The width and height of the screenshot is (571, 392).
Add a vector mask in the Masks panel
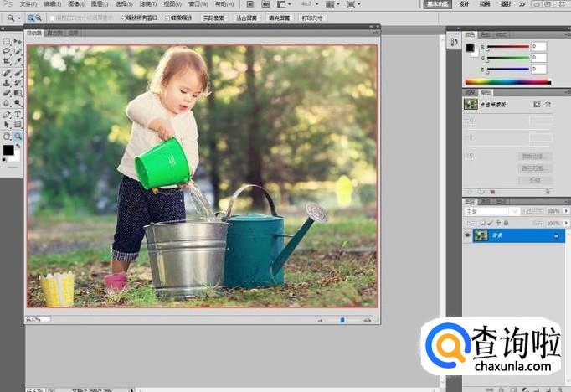[548, 104]
